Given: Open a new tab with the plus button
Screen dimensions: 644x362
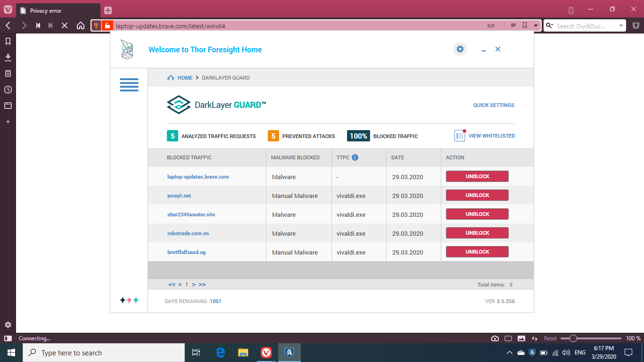Looking at the screenshot, I should click(108, 10).
